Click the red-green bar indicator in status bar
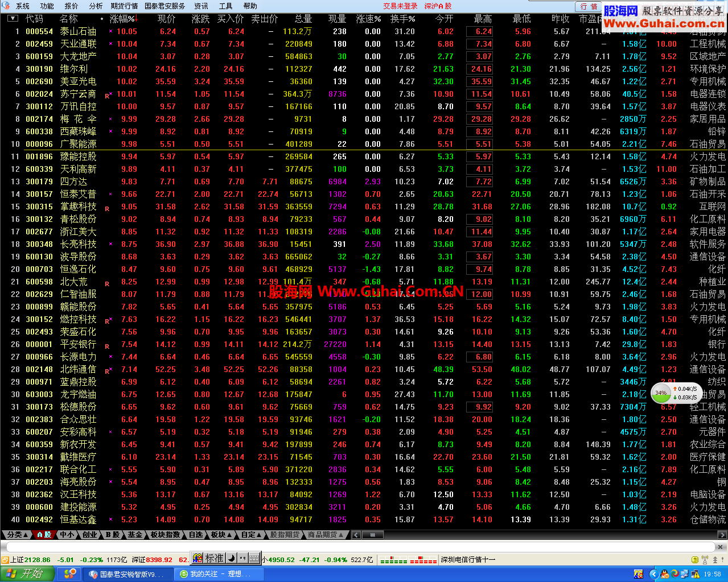The width and height of the screenshot is (728, 582). click(x=408, y=560)
